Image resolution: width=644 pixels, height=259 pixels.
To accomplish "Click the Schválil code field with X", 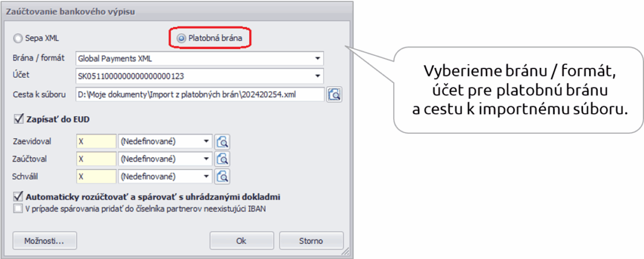I will point(96,175).
